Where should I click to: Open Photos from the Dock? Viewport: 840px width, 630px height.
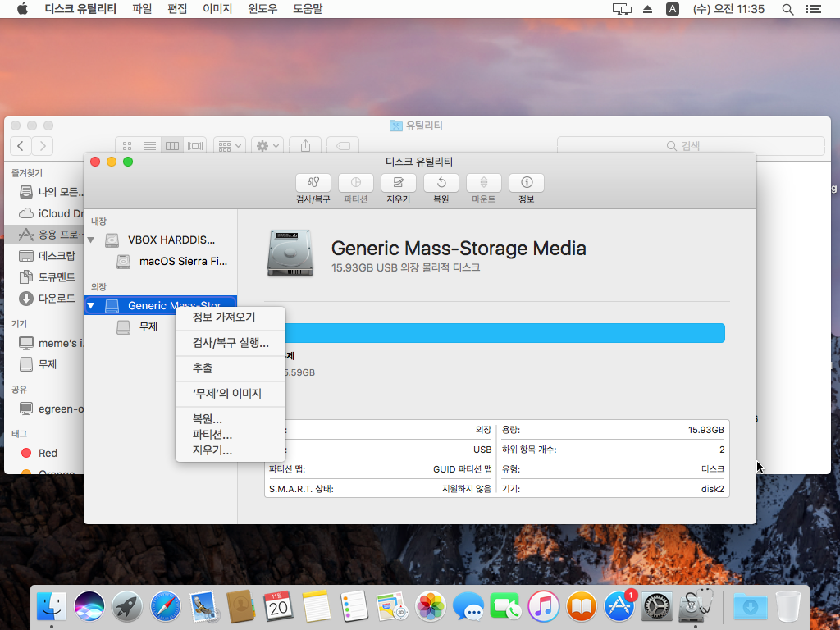[x=430, y=606]
